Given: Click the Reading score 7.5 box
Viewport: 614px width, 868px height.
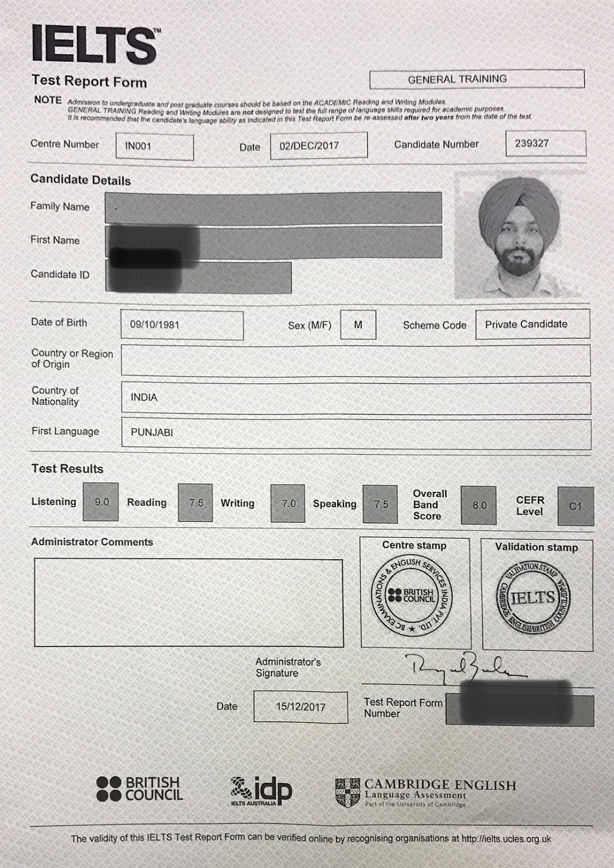Looking at the screenshot, I should 195,503.
